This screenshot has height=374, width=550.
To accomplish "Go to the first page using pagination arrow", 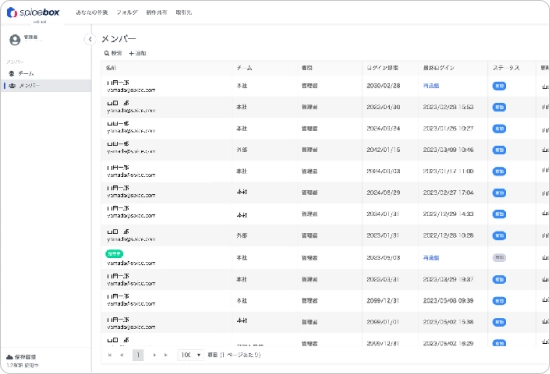I will (109, 355).
